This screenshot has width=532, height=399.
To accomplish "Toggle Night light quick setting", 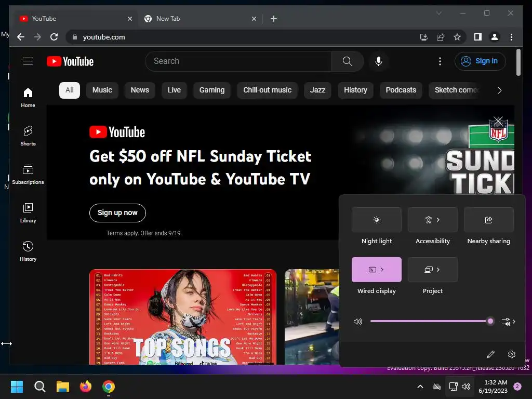I will pos(377,220).
